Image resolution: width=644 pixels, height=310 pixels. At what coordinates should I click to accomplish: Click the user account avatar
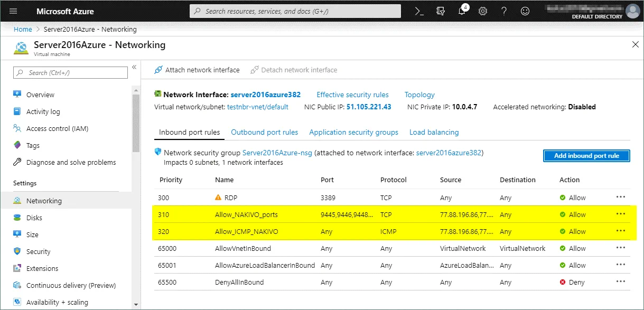pyautogui.click(x=632, y=11)
